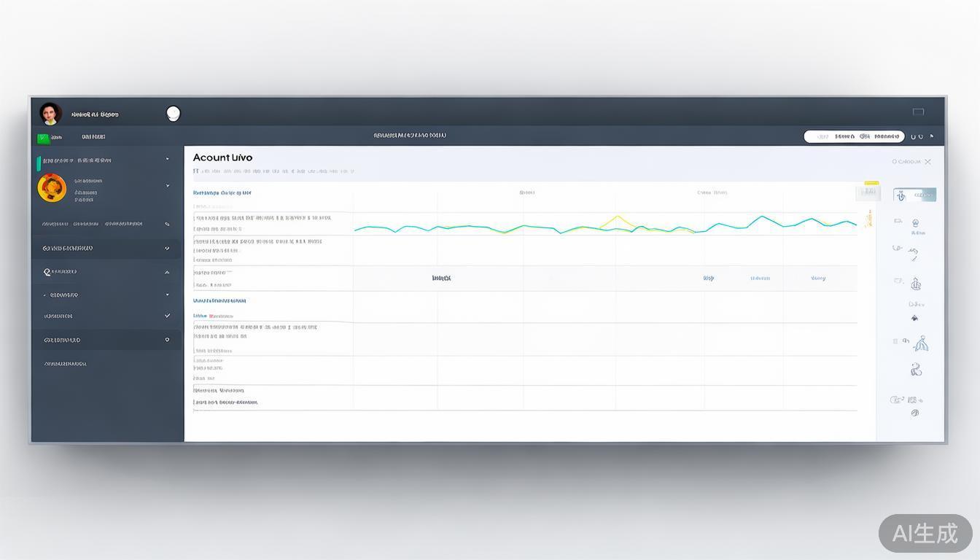Expand the first sidebar section with green marker
The height and width of the screenshot is (560, 980).
point(167,160)
